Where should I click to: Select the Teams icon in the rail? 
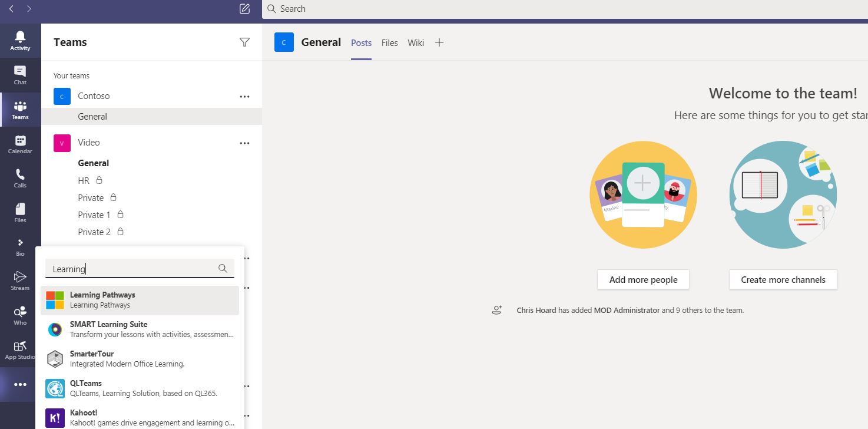click(x=20, y=110)
